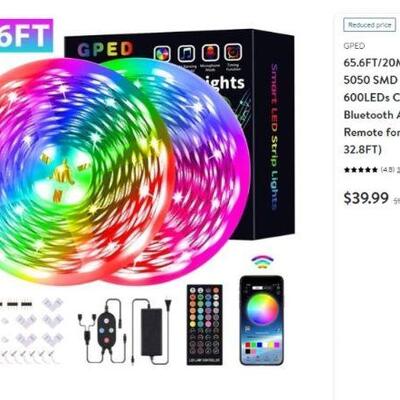Open the 65.6FT LED strip product title
The height and width of the screenshot is (400, 400).
(372, 106)
